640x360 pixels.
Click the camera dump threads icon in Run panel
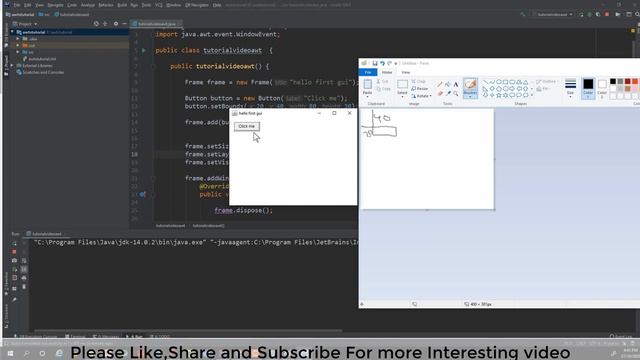point(14,260)
